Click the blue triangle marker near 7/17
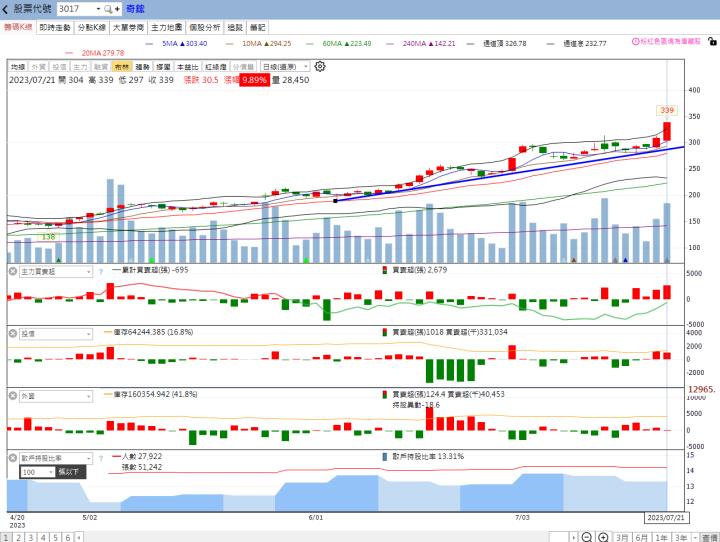Viewport: 720px width, 542px height. pyautogui.click(x=625, y=260)
